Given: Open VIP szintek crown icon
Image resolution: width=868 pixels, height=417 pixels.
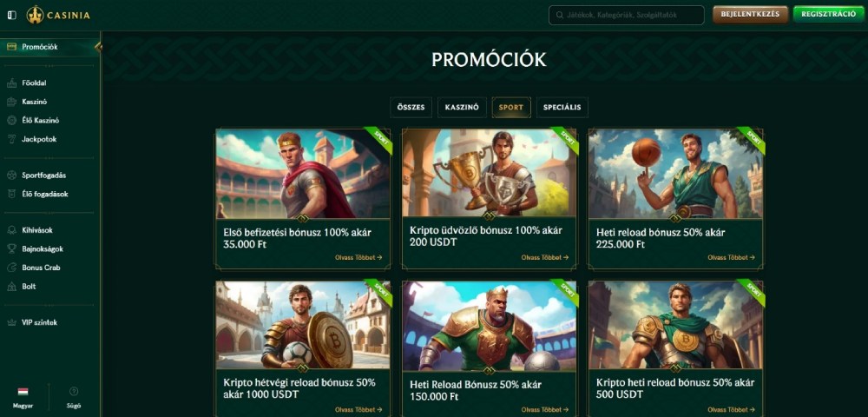Looking at the screenshot, I should tap(11, 323).
